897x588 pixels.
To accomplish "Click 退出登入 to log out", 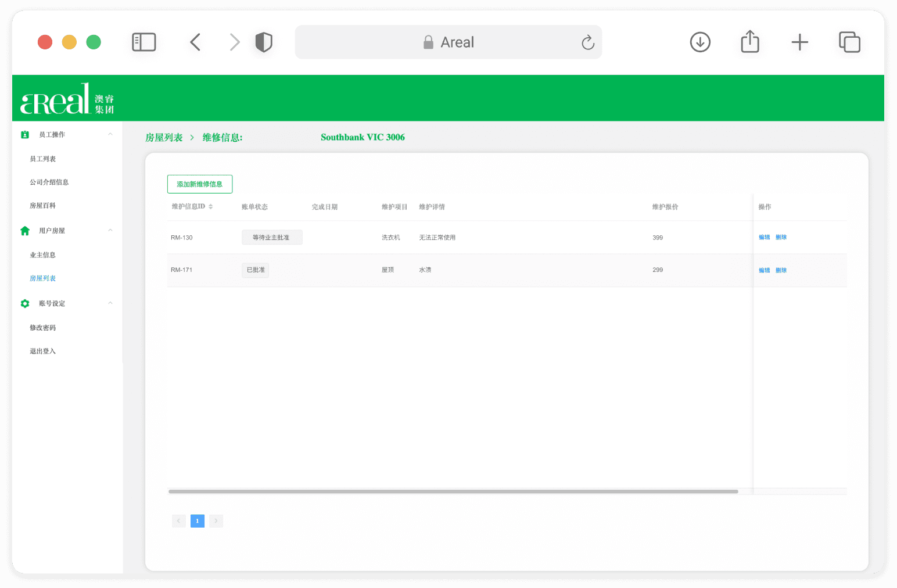I will [x=43, y=351].
